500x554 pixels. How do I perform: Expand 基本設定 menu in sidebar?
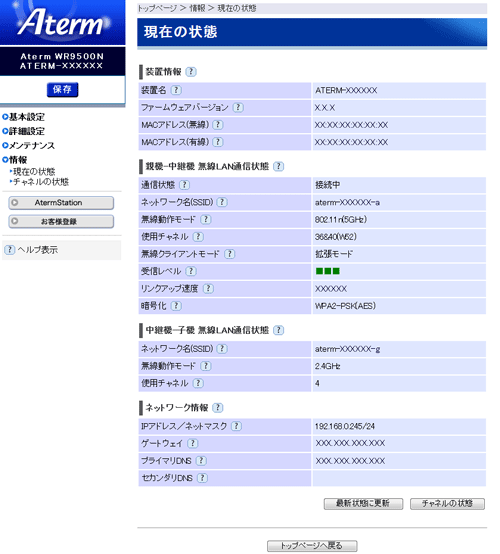click(x=24, y=117)
